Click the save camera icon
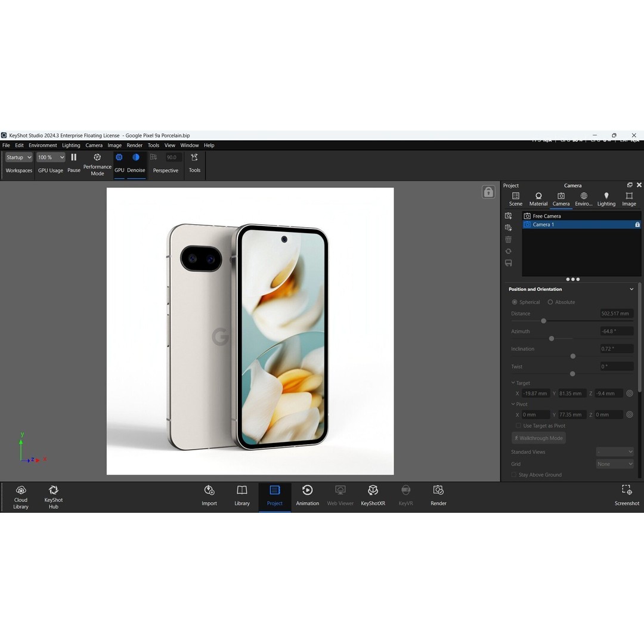Image resolution: width=644 pixels, height=644 pixels. 509,263
